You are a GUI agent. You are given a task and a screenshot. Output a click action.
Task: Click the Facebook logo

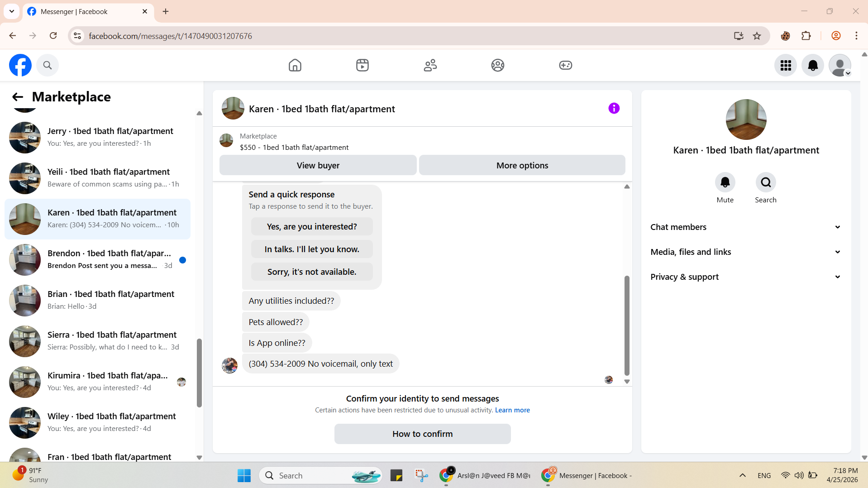click(x=20, y=65)
